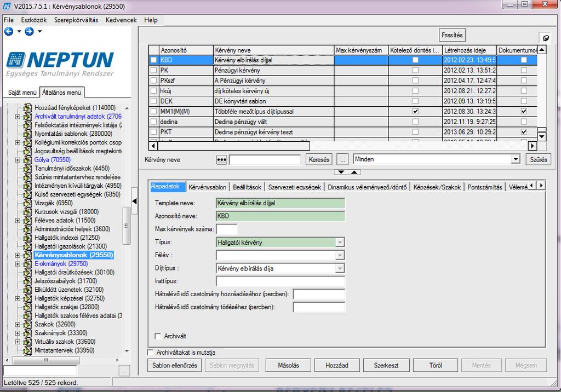The image size is (561, 392).
Task: Check the PK row selection checkbox
Action: 154,70
